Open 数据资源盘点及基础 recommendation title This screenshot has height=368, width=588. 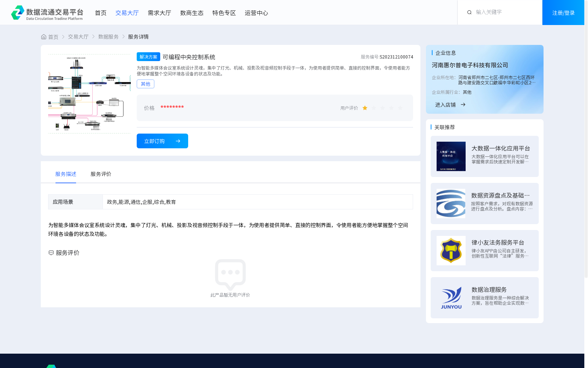click(501, 195)
